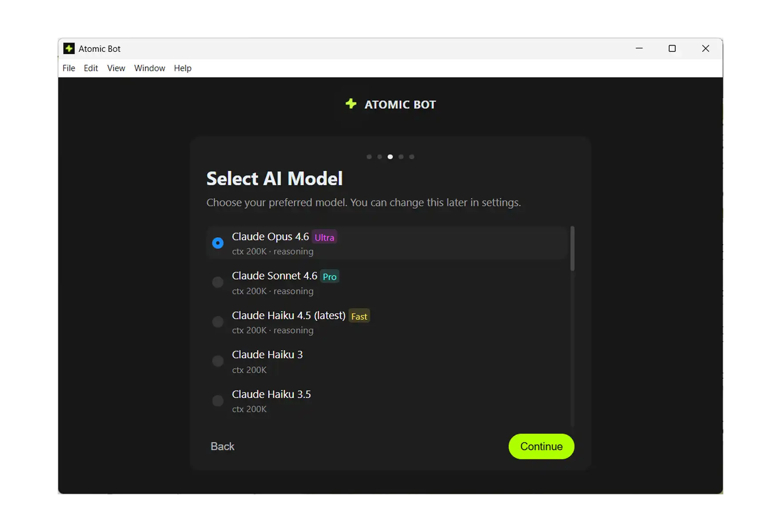Click the first step indicator dot
The width and height of the screenshot is (781, 532).
click(369, 156)
